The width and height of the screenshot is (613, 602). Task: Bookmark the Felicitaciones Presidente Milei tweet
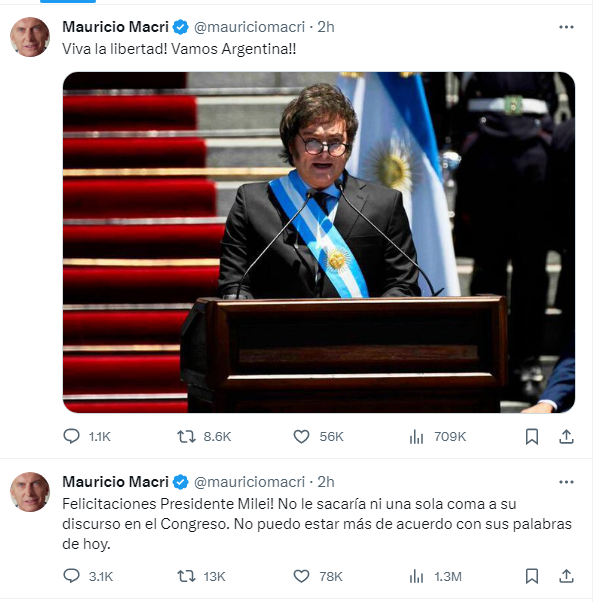coord(532,576)
